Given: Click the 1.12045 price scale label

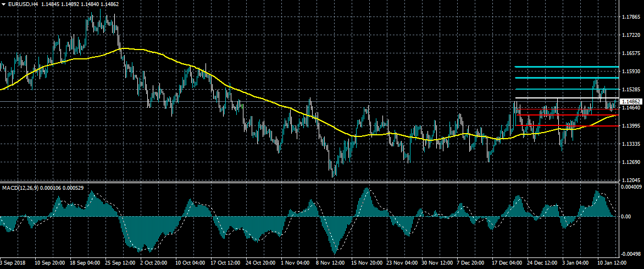Looking at the screenshot, I should pos(630,180).
